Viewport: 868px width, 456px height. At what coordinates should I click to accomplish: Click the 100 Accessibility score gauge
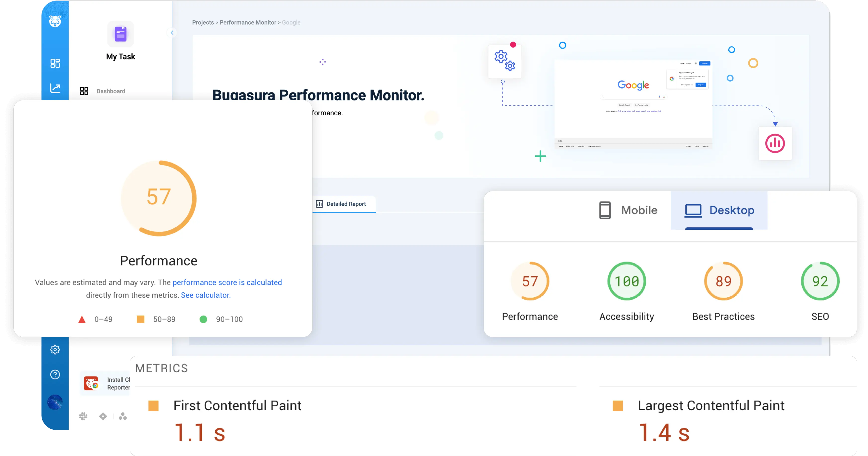(x=627, y=281)
